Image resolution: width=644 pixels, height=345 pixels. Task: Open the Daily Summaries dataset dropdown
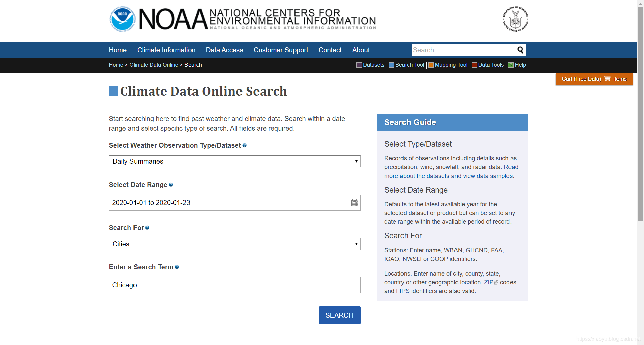point(234,161)
